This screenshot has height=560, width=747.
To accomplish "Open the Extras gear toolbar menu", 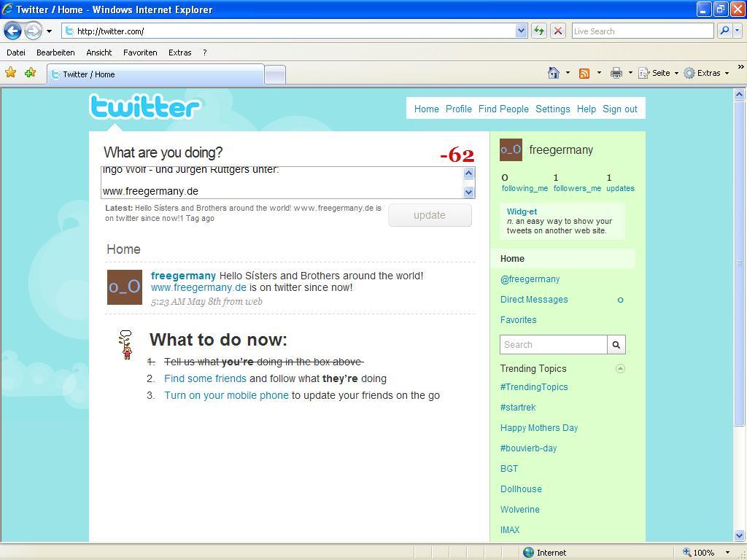I will click(706, 73).
